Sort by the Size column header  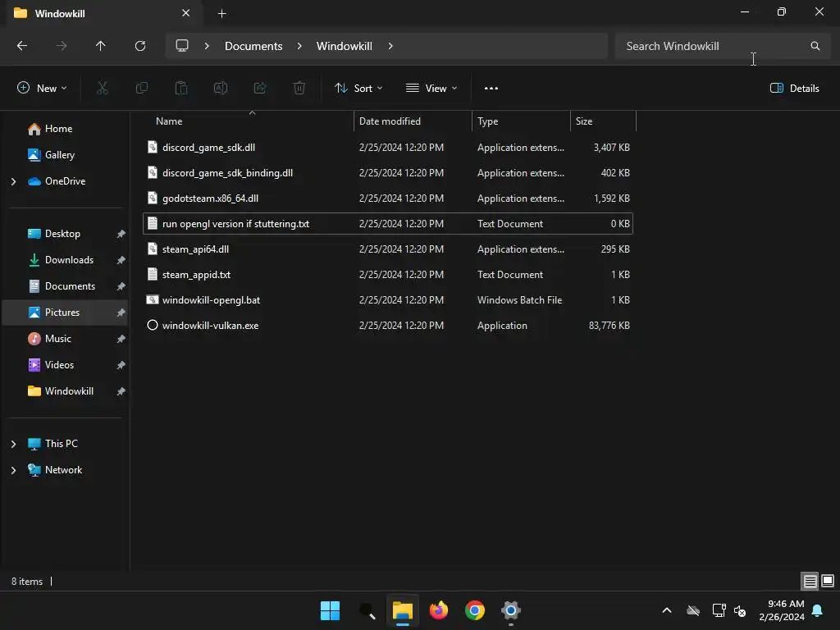(x=603, y=121)
